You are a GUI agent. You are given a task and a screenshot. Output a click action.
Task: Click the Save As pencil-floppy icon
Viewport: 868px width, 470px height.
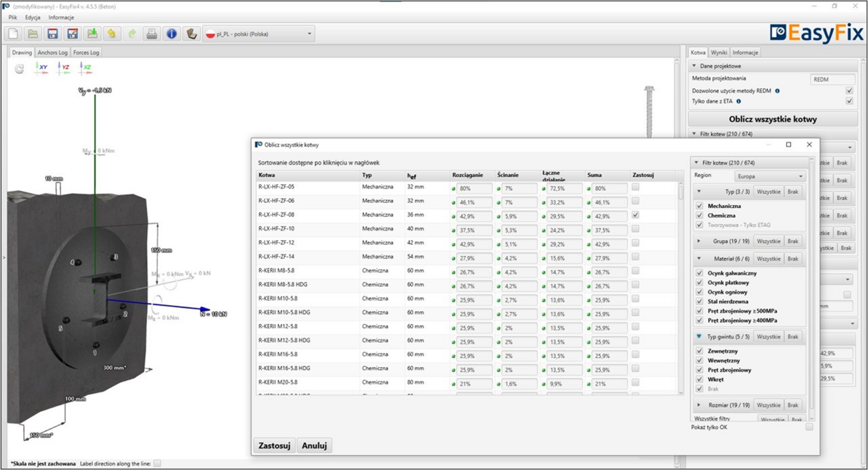[x=72, y=34]
